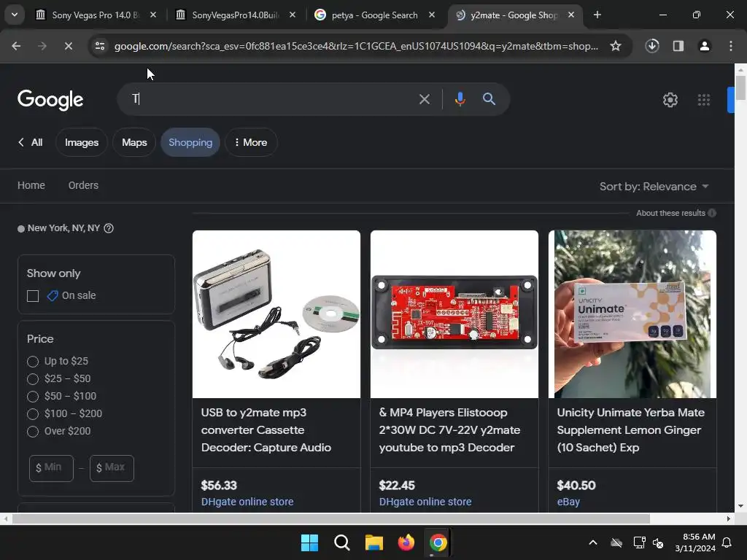747x560 pixels.
Task: Go back to previous page
Action: [16, 46]
